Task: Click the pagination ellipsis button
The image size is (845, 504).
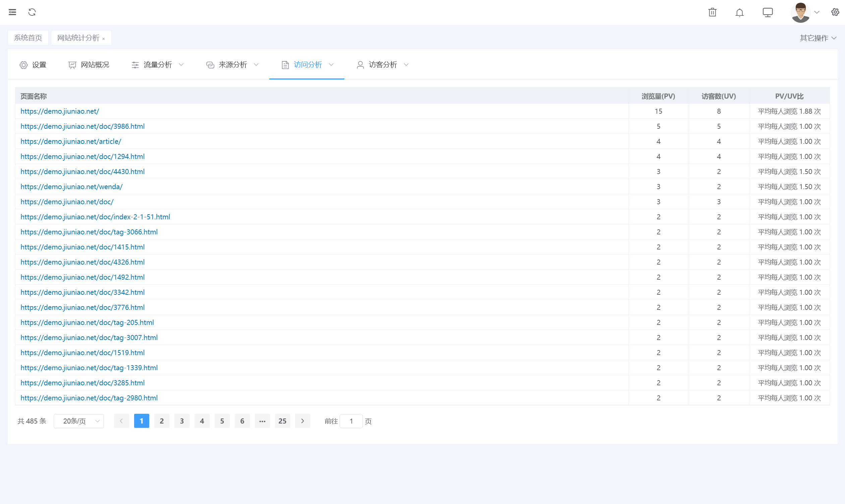Action: click(262, 421)
